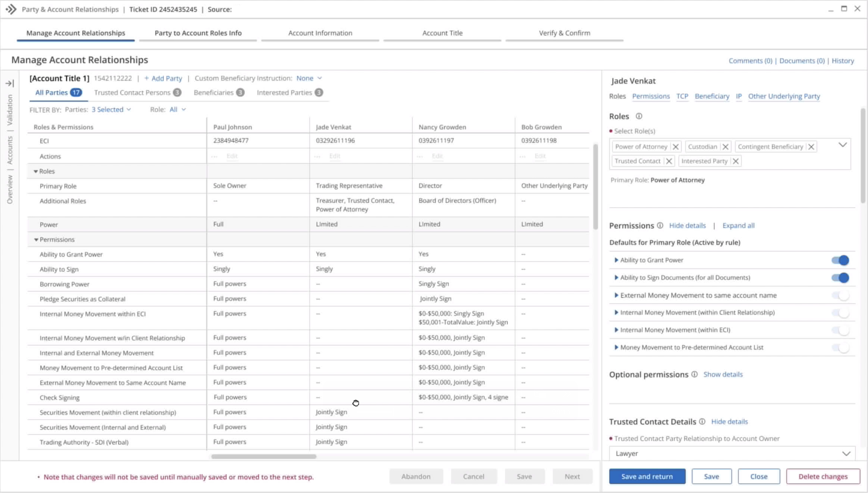Viewport: 868px width, 493px height.
Task: Disable the Ability to Grant Power toggle
Action: [841, 260]
